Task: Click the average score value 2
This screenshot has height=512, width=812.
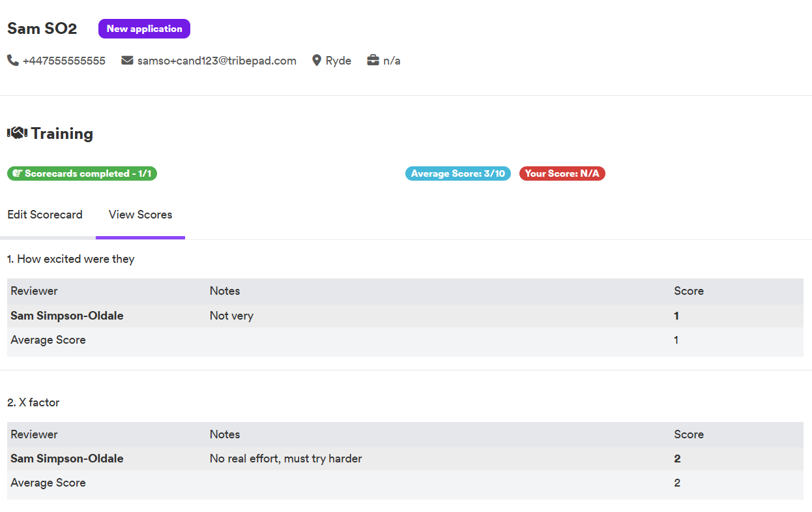Action: point(677,483)
